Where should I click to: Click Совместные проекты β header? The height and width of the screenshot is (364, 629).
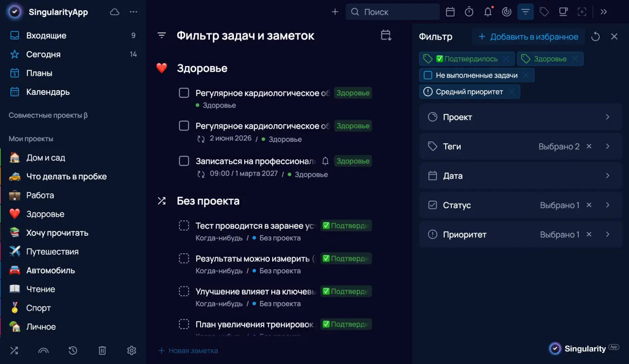click(48, 115)
